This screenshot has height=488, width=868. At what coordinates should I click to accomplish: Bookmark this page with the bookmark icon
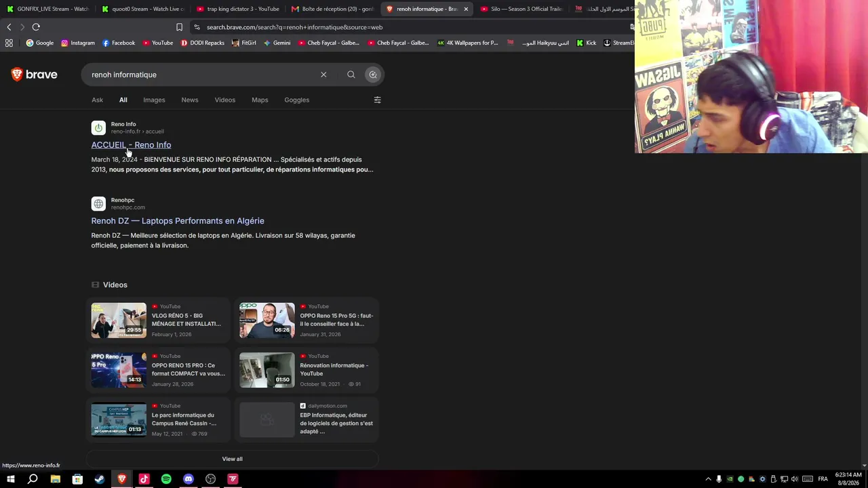click(x=179, y=27)
